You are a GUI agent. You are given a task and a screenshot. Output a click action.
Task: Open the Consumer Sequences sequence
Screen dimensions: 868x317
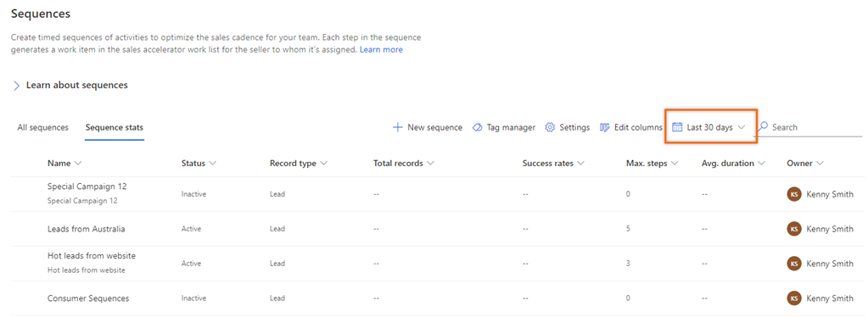(x=88, y=298)
